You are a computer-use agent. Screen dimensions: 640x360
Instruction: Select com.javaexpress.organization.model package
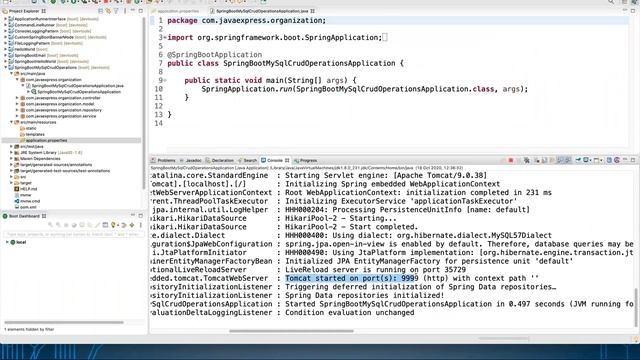tap(60, 104)
